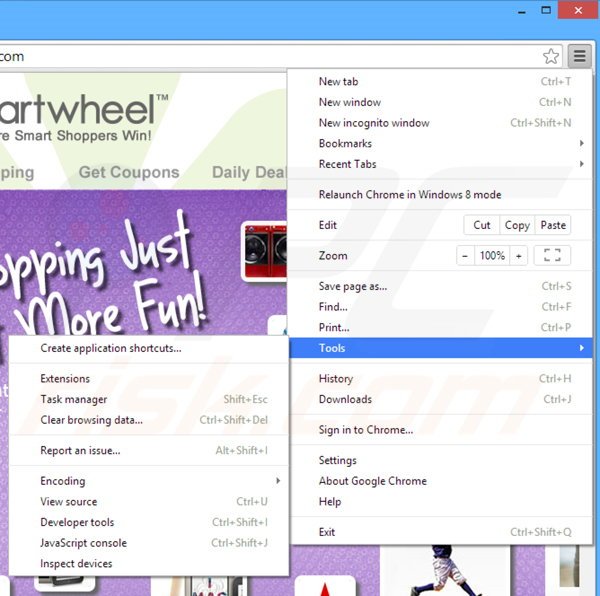The width and height of the screenshot is (600, 596).
Task: Select Clear browsing data...
Action: pyautogui.click(x=148, y=420)
